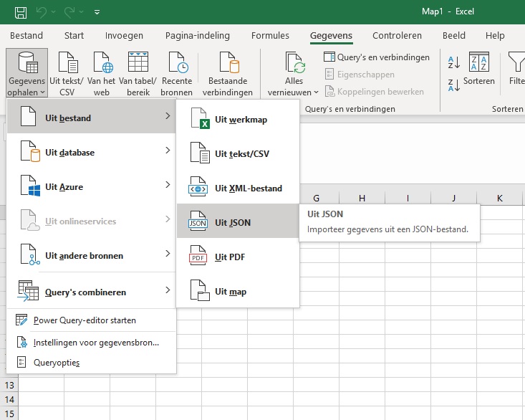The height and width of the screenshot is (420, 525).
Task: Sort ascending with the A-Z icon
Action: [x=453, y=63]
